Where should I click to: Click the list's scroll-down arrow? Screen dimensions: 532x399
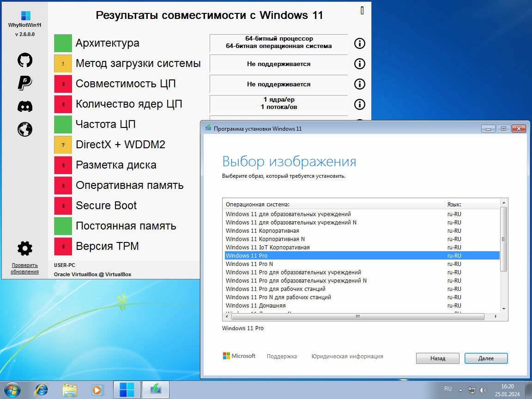tap(504, 309)
